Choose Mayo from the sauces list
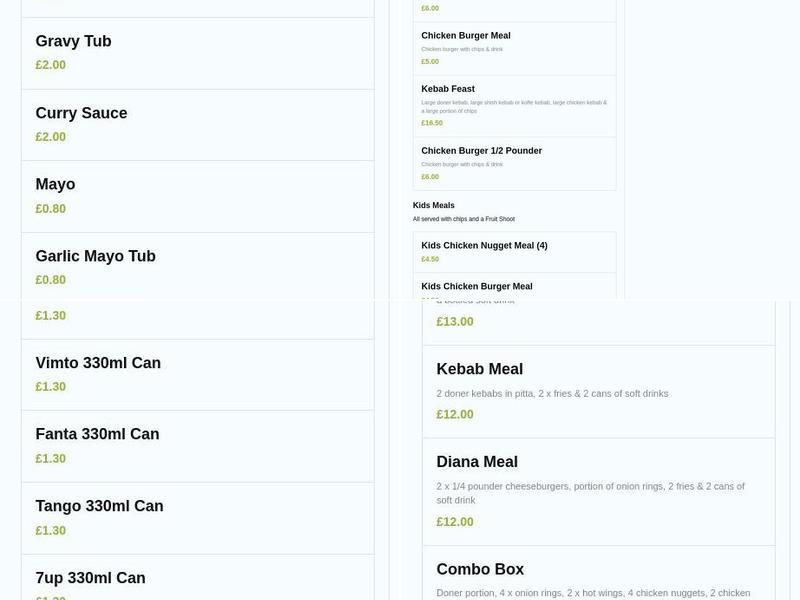Screen dimensions: 800x600 coord(55,184)
